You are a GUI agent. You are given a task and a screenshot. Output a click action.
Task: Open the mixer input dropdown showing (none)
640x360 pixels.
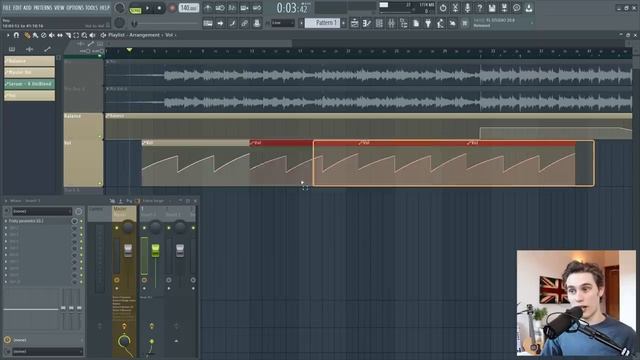point(42,211)
